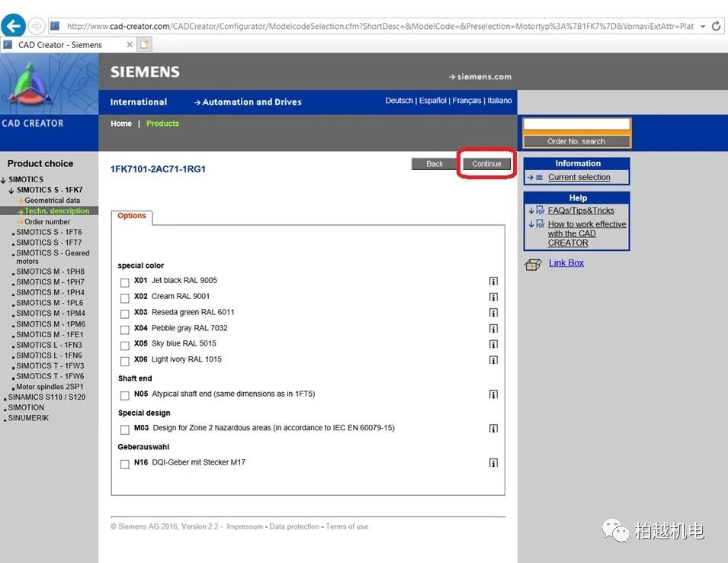Collapse the SIMOTICS tree node
The width and height of the screenshot is (728, 563).
4,180
